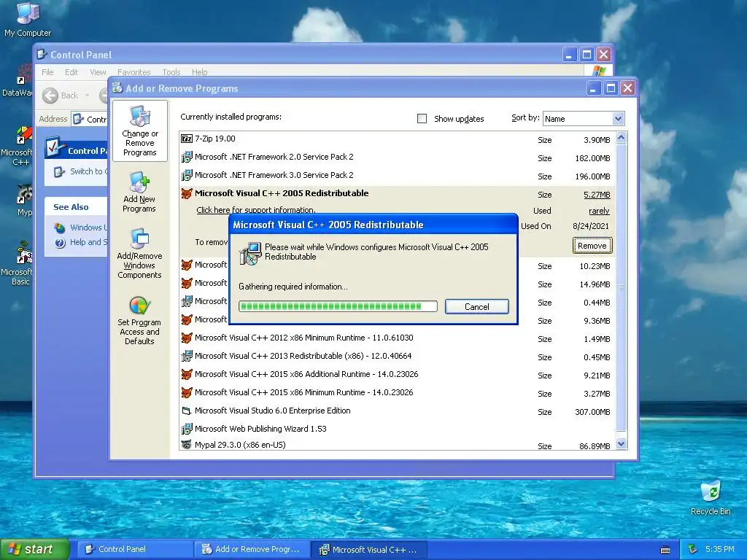Click the 'rarely' usage value
This screenshot has width=747, height=560.
click(599, 211)
